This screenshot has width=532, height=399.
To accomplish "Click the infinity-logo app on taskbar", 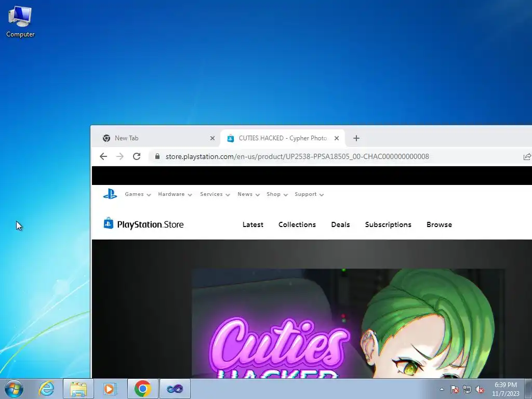I will 175,389.
